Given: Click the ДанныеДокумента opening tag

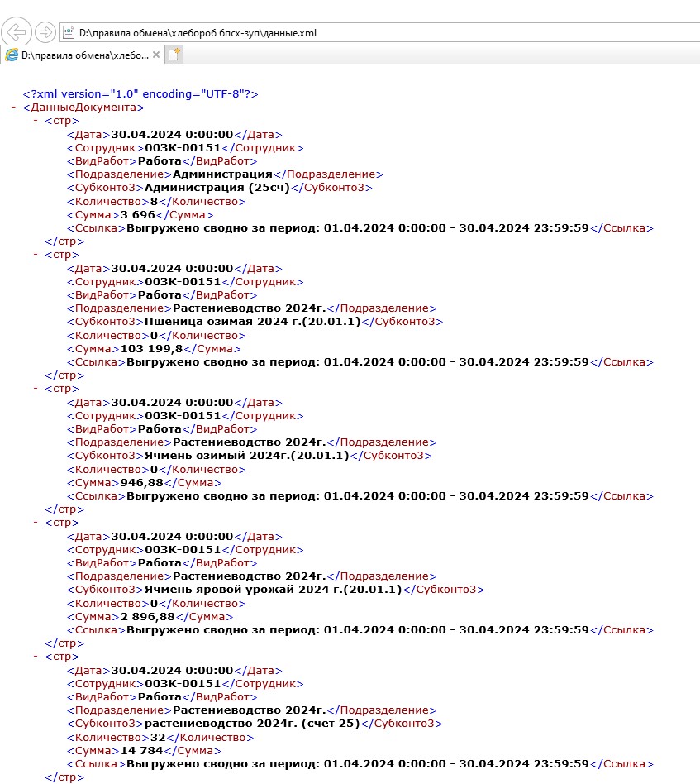Looking at the screenshot, I should (x=83, y=108).
